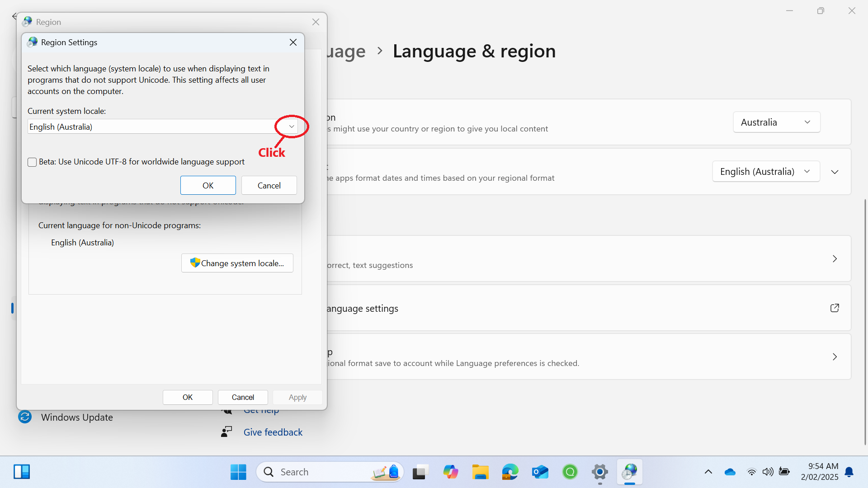Image resolution: width=868 pixels, height=488 pixels.
Task: Click Cancel in Region Settings dialog
Action: point(269,186)
